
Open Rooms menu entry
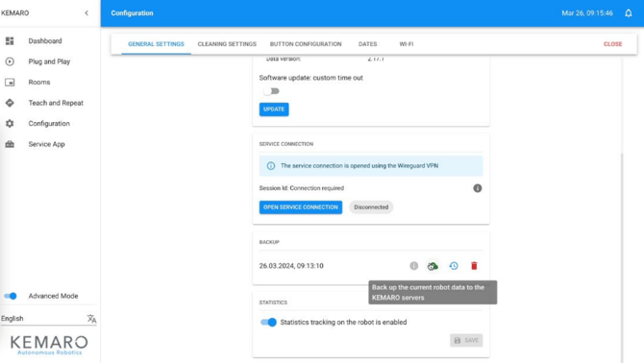point(39,83)
